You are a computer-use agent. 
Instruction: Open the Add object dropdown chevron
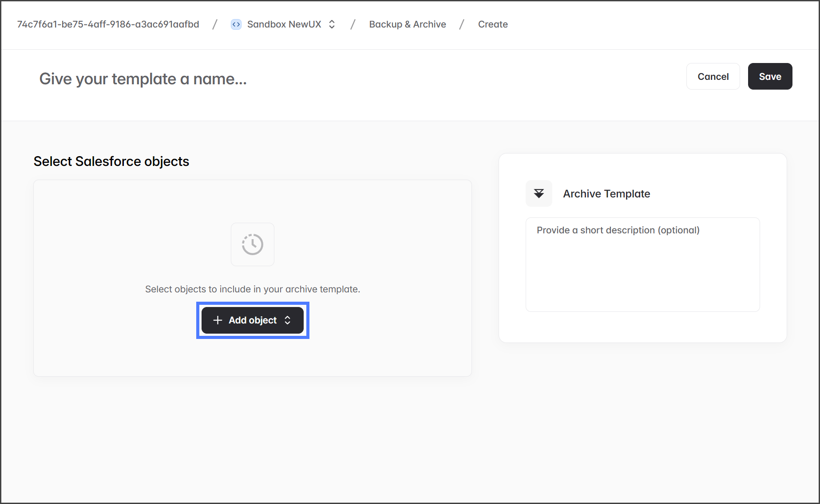[x=288, y=320]
